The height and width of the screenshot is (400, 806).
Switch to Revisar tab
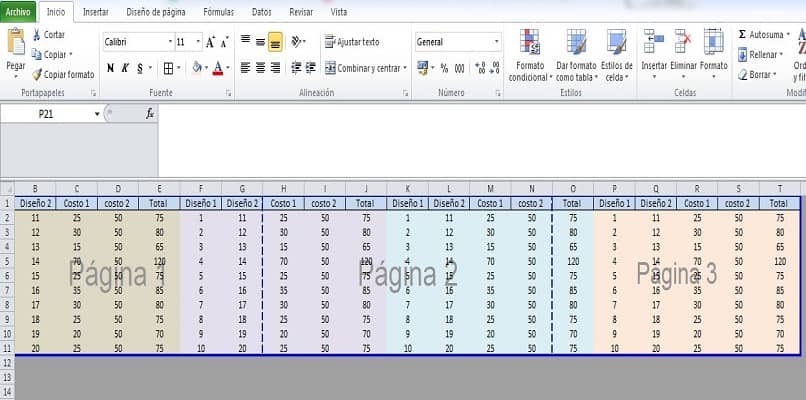301,12
